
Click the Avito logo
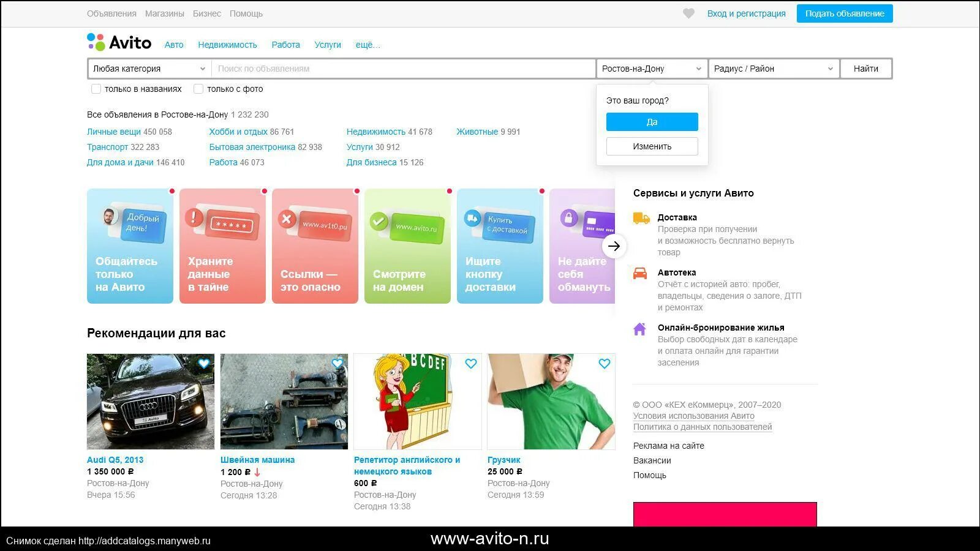pos(119,42)
